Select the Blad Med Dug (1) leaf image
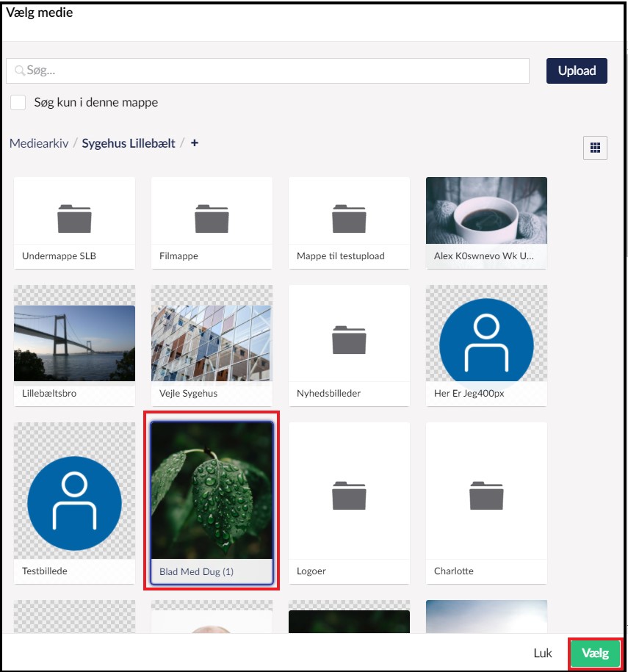The width and height of the screenshot is (628, 672). tap(212, 491)
